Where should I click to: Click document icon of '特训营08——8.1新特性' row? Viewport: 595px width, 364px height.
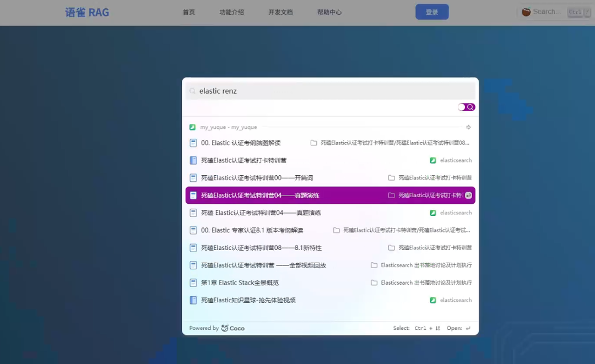tap(193, 248)
